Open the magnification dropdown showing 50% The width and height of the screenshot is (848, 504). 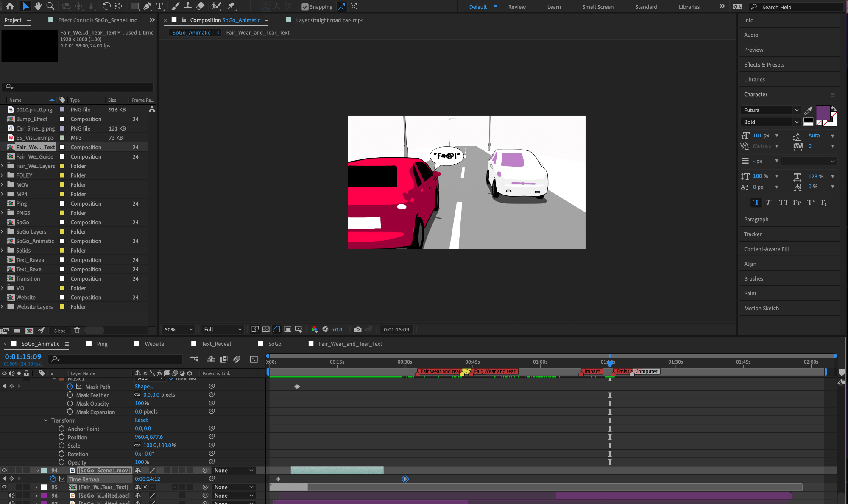[179, 329]
